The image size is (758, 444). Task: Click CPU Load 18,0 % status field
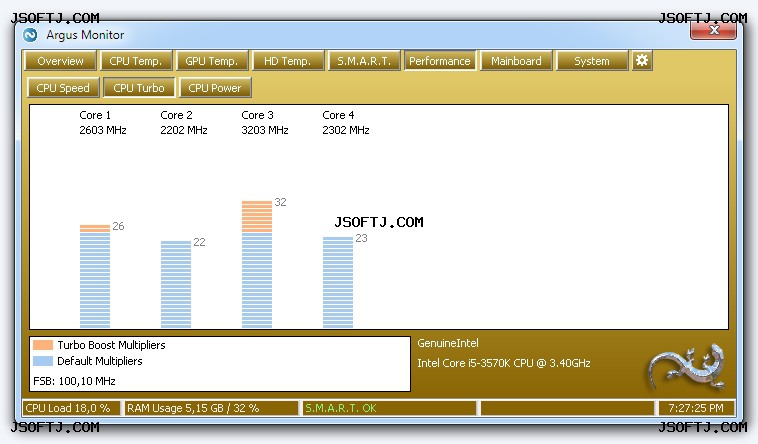point(71,408)
